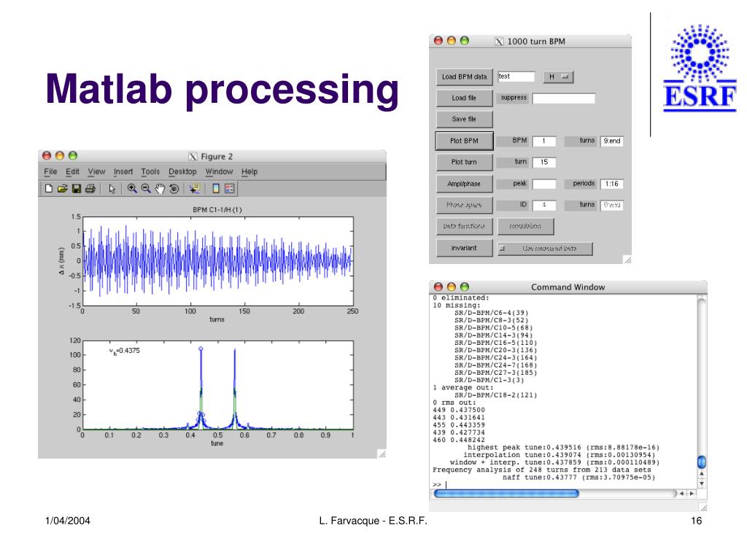
Task: Click the Plot BPM button
Action: pyautogui.click(x=465, y=141)
